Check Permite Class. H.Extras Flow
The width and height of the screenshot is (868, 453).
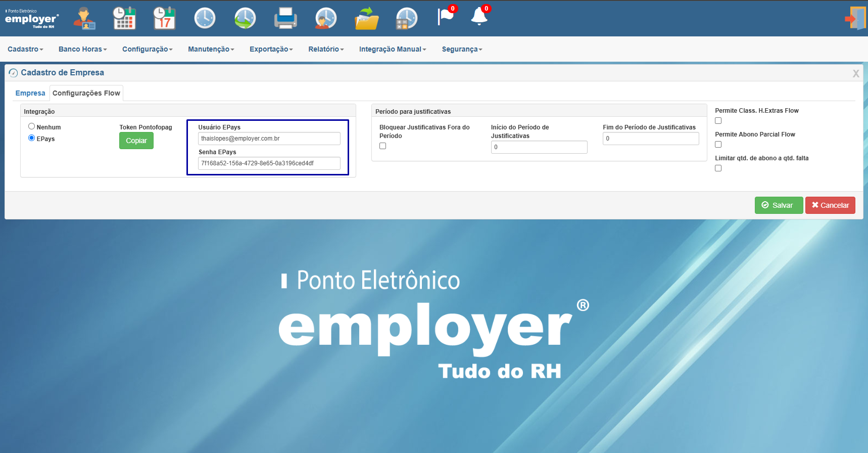coord(718,121)
